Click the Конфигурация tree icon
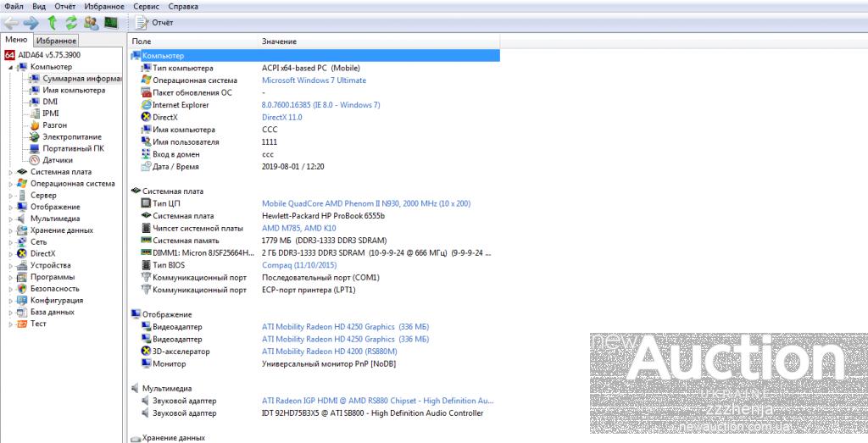 point(22,301)
